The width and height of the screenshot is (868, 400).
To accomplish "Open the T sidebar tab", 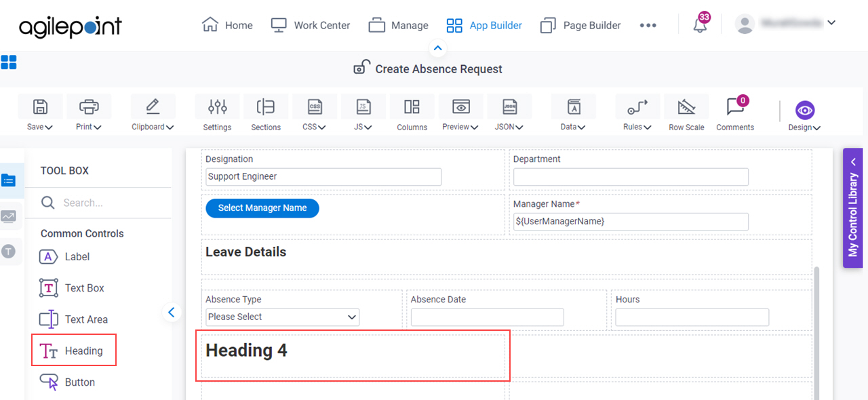I will (x=8, y=252).
